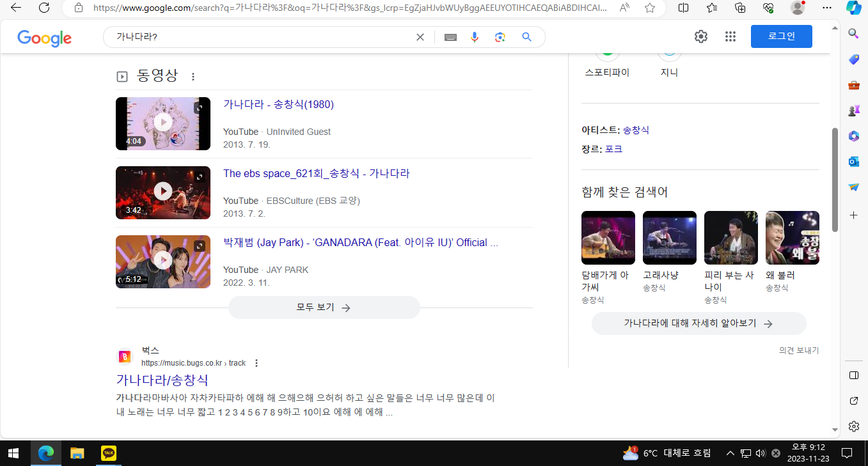Open Edge Collections
Viewport: 868px width, 466px height.
tap(740, 8)
